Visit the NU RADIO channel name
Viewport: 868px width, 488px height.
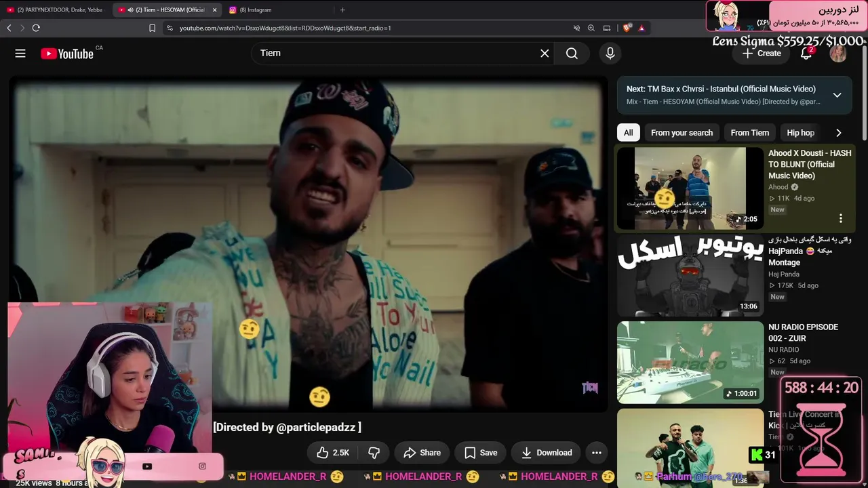tap(784, 350)
